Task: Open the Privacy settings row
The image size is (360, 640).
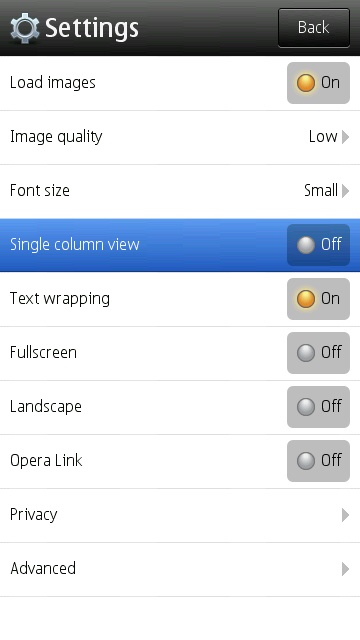Action: (180, 516)
